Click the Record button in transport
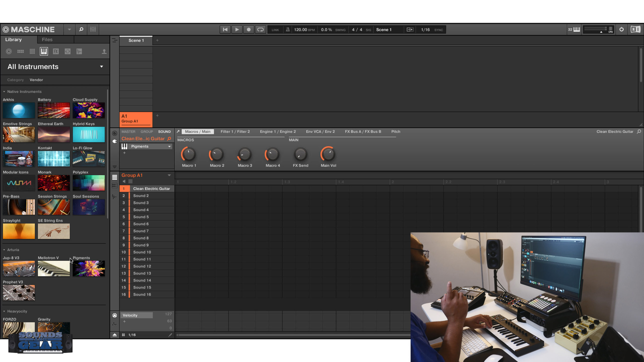Screen dimensions: 644x362 249,29
